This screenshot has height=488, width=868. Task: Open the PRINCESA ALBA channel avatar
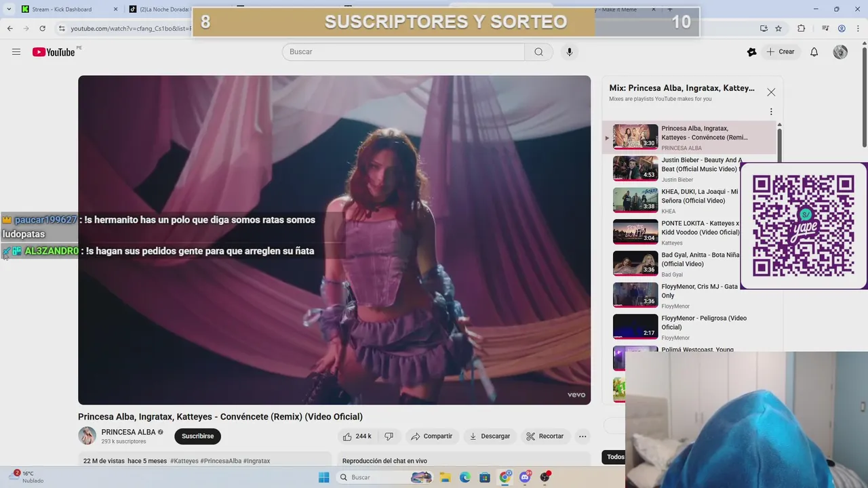point(87,436)
